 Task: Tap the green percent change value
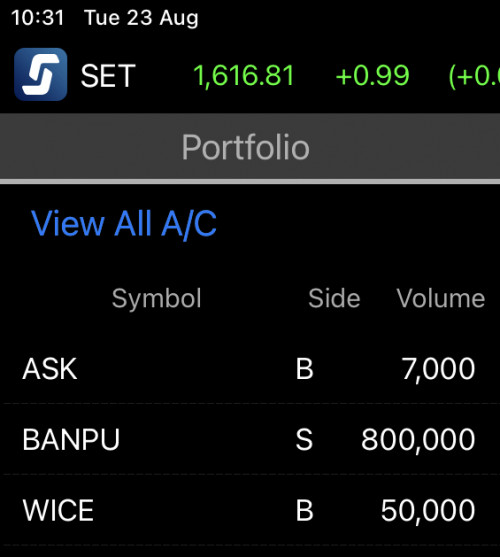(474, 76)
